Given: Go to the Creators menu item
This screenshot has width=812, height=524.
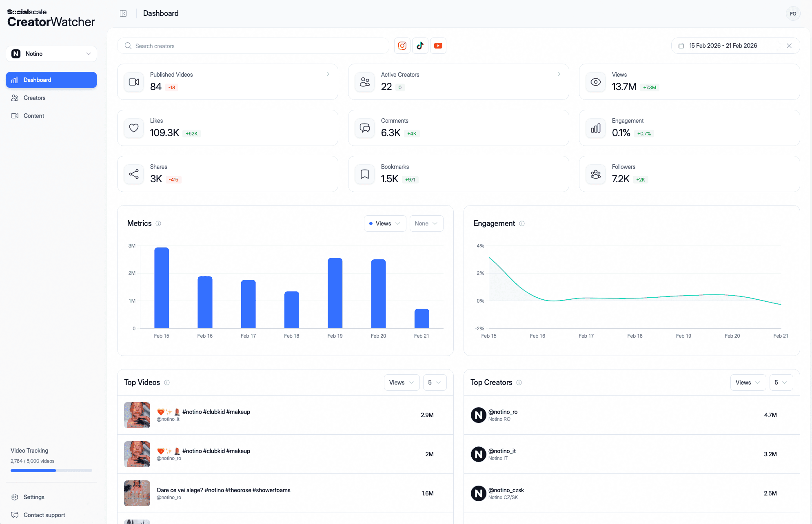Looking at the screenshot, I should [34, 98].
